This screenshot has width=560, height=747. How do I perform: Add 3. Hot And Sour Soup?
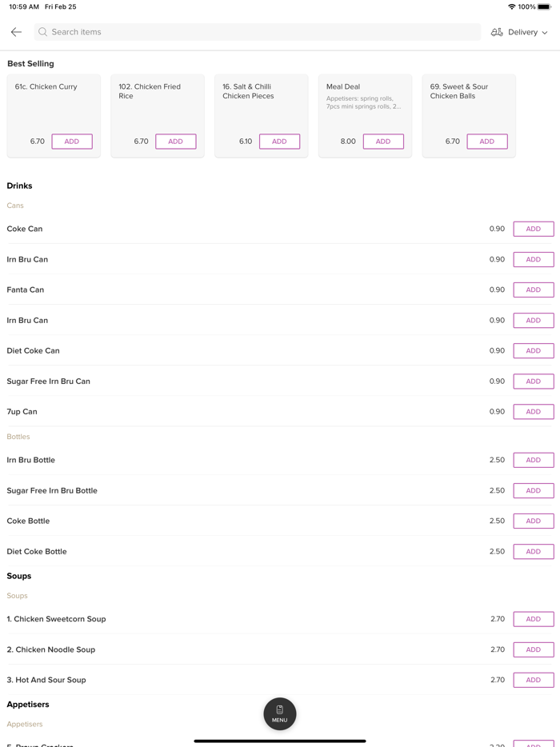[533, 680]
